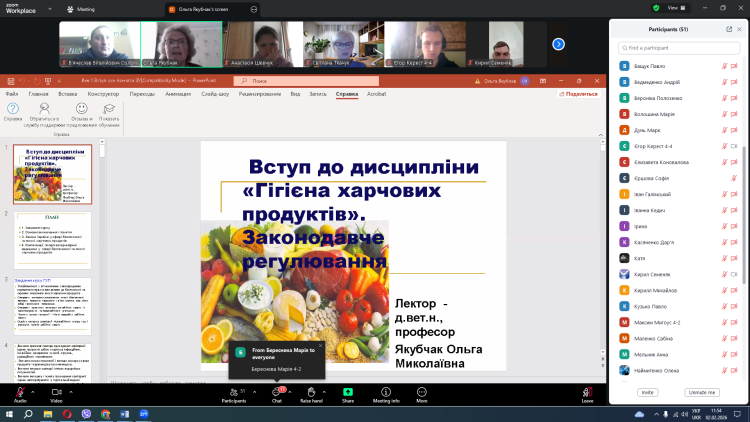Screen dimensions: 750x422
Task: Select participant Ведмеденко Андрій
Action: click(678, 82)
